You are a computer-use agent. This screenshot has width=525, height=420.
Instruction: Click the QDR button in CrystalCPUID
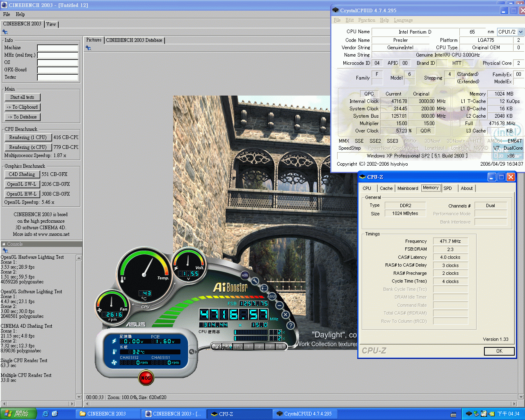tap(426, 131)
